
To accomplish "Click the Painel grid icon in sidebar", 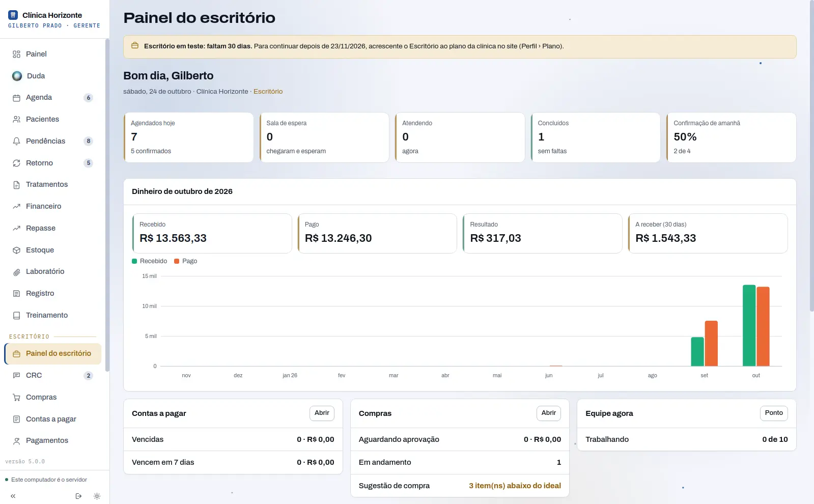I will pyautogui.click(x=16, y=54).
